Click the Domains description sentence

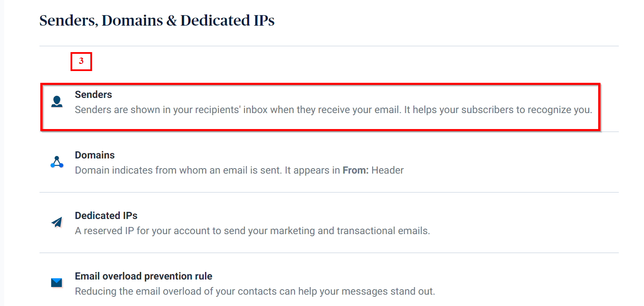click(239, 170)
